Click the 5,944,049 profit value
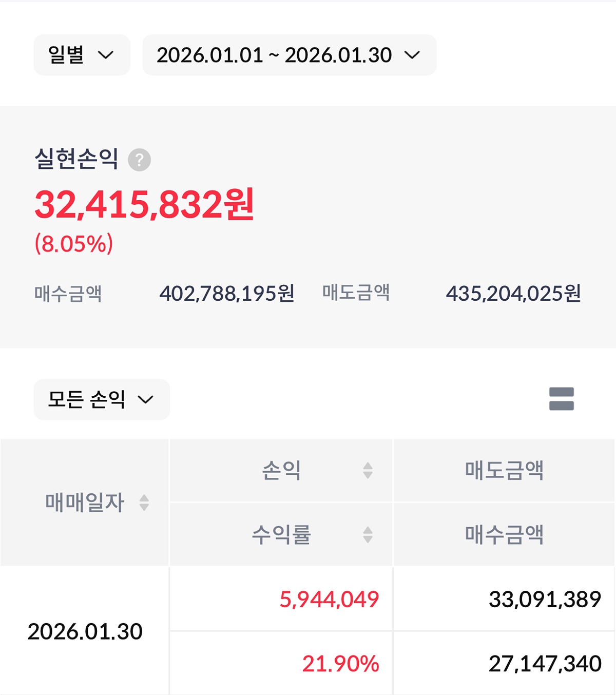Screen dimensions: 616x695 pyautogui.click(x=329, y=599)
